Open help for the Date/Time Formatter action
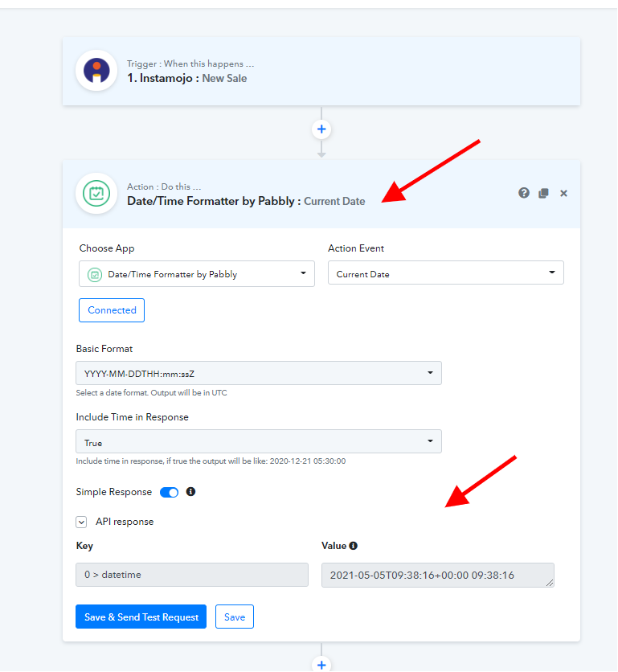Viewport: 618px width, 672px height. [524, 193]
